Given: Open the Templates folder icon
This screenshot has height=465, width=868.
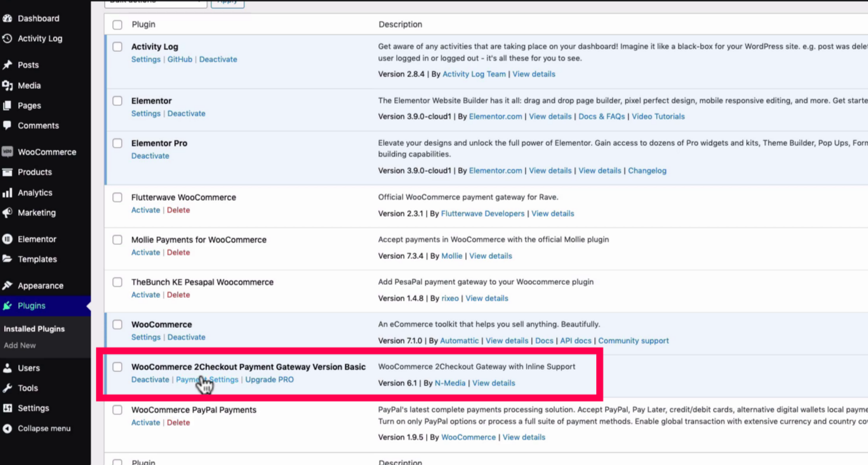Looking at the screenshot, I should coord(8,260).
